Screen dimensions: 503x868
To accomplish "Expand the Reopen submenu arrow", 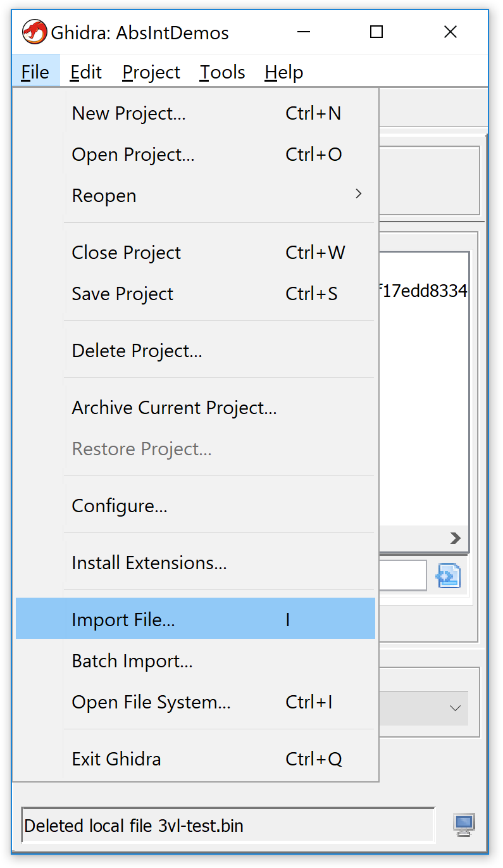I will click(x=359, y=194).
